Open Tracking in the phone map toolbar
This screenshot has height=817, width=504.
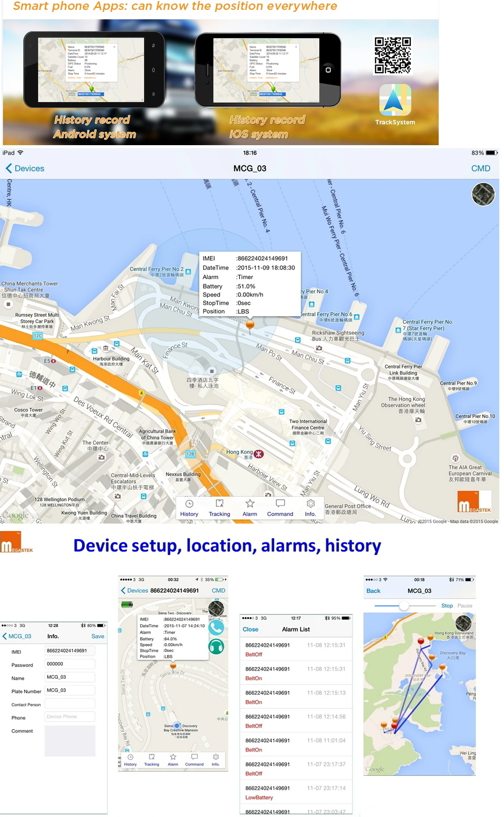click(x=151, y=761)
